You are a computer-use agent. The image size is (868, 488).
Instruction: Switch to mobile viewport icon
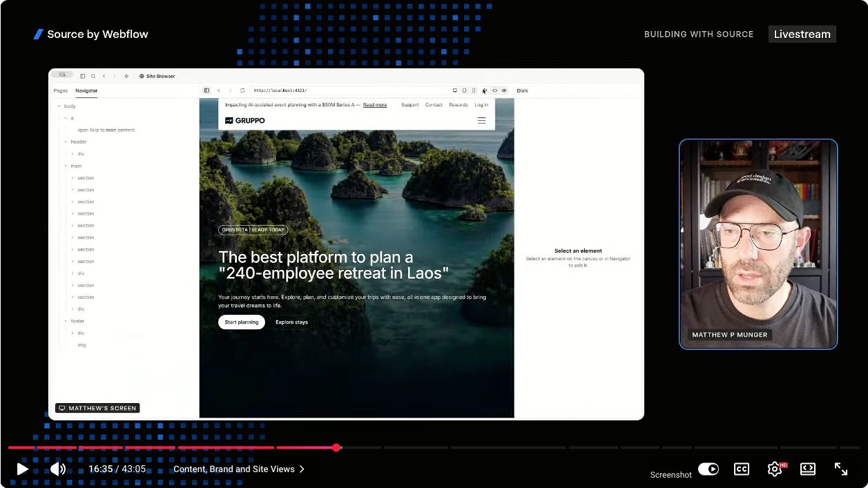[x=474, y=90]
